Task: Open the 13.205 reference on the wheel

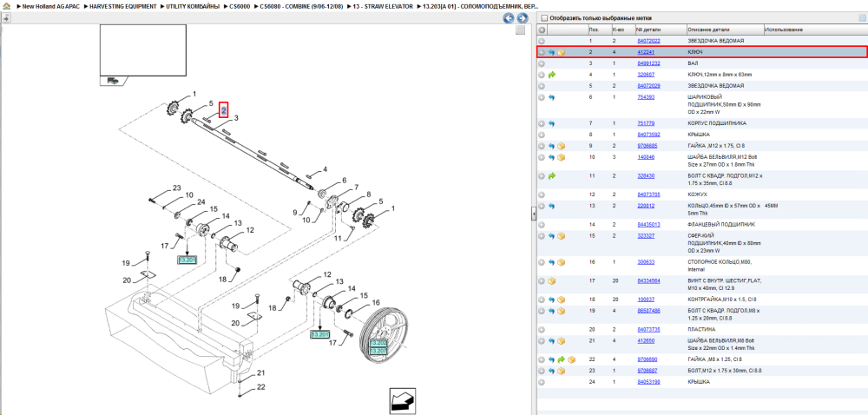Action: coord(378,343)
